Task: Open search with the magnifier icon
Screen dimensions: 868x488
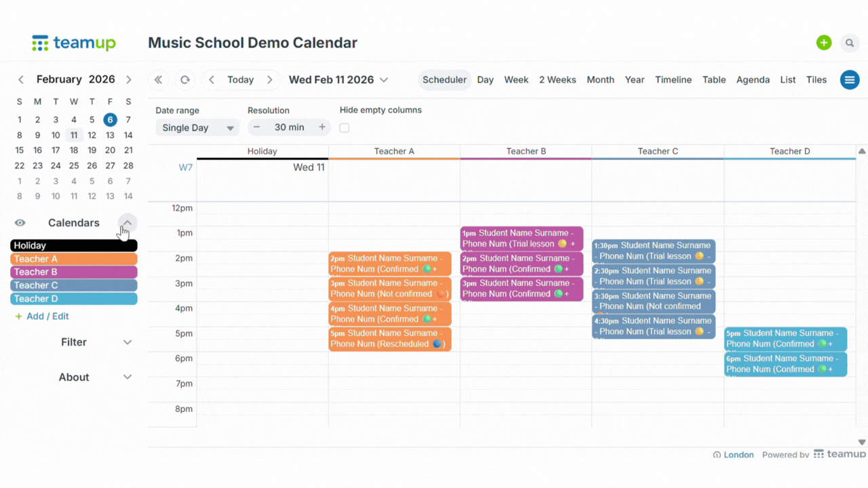Action: point(849,43)
